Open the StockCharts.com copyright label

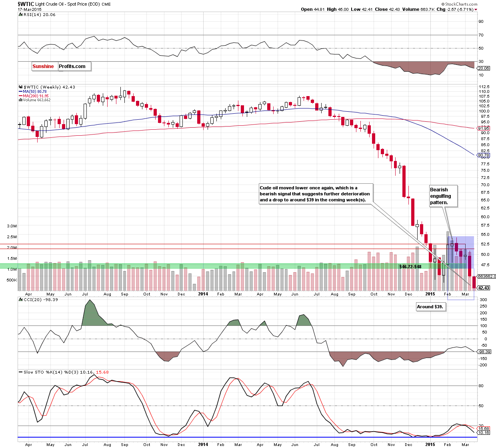pos(459,4)
